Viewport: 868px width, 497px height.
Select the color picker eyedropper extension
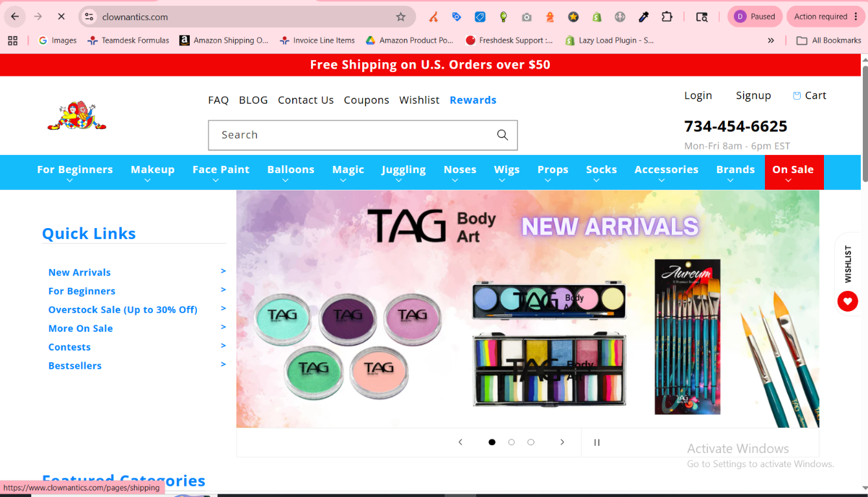pos(643,17)
